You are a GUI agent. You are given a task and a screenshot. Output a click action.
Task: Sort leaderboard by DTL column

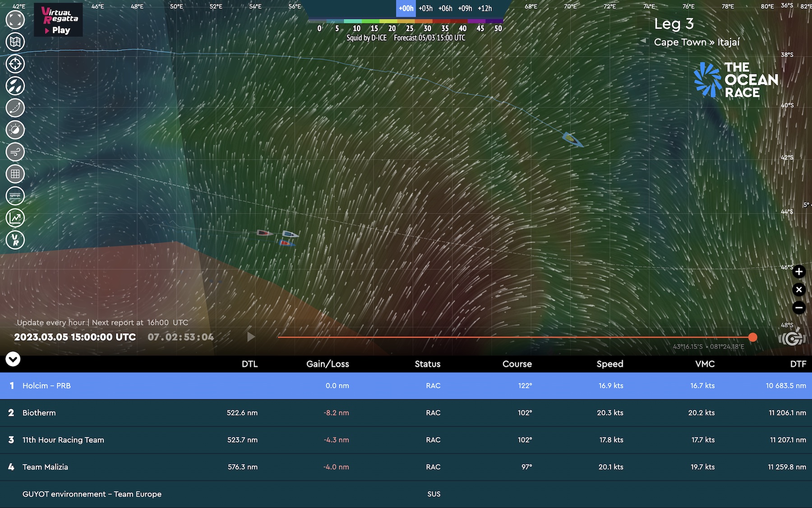(249, 364)
